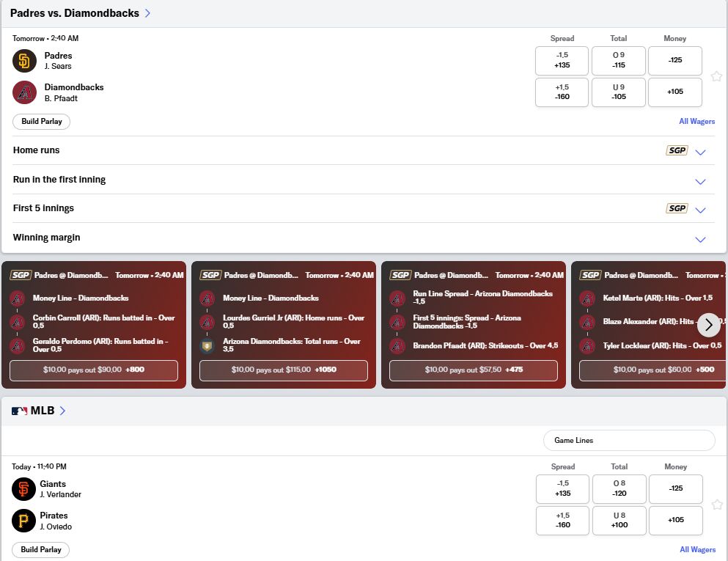Click the Pirates team logo

pos(22,521)
